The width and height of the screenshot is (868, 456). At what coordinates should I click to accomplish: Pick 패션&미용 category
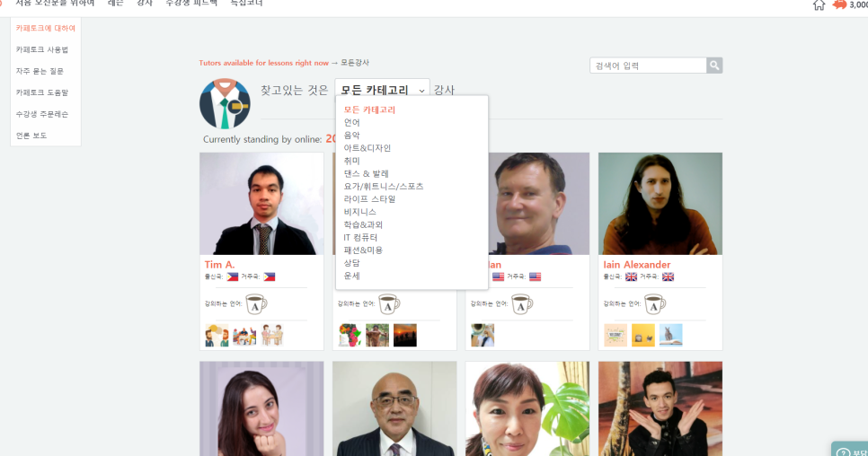click(363, 250)
